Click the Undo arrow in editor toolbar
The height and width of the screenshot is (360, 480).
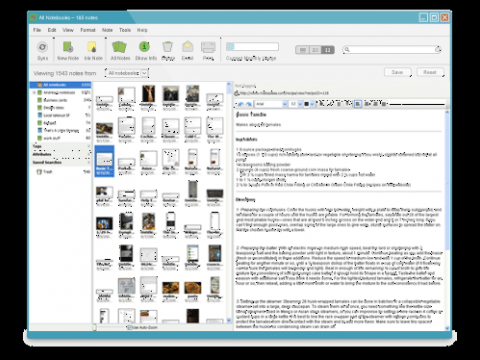click(241, 104)
